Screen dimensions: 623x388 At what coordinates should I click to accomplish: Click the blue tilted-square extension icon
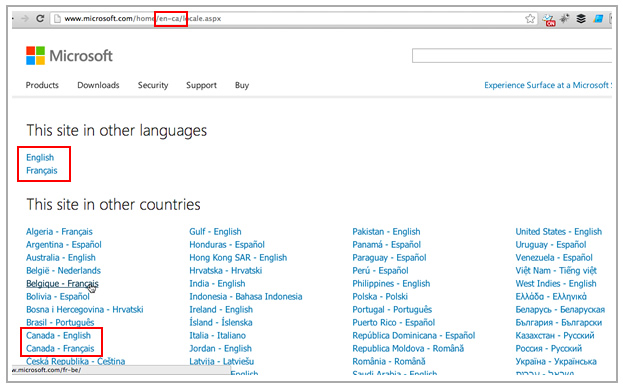598,19
